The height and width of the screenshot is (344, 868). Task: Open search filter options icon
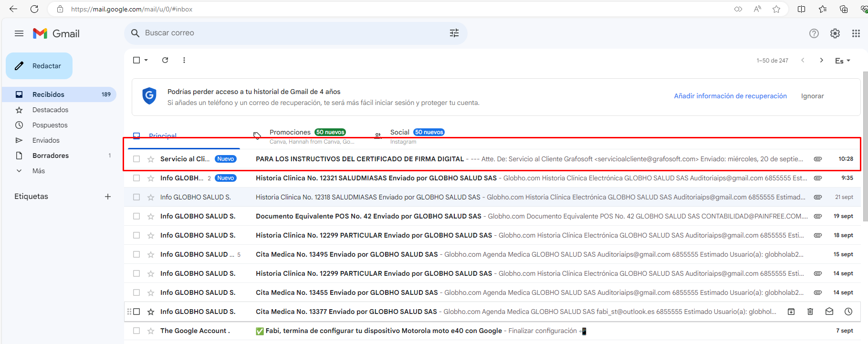coord(454,33)
